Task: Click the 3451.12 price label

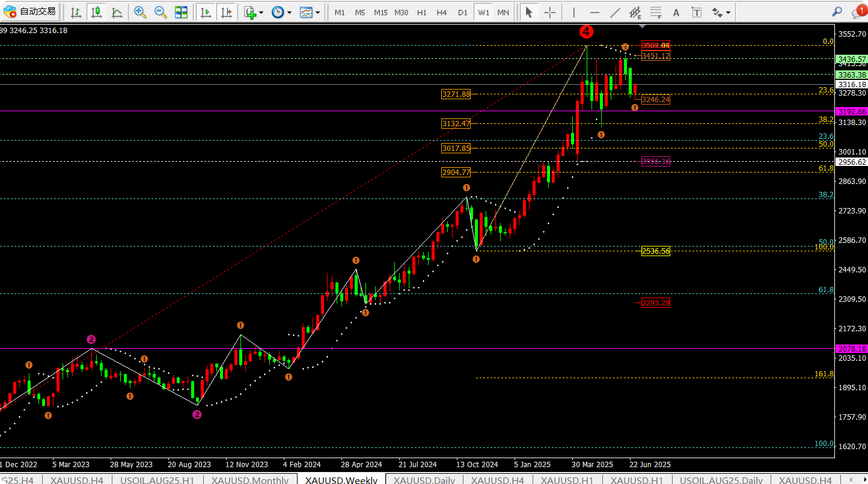Action: coord(656,56)
